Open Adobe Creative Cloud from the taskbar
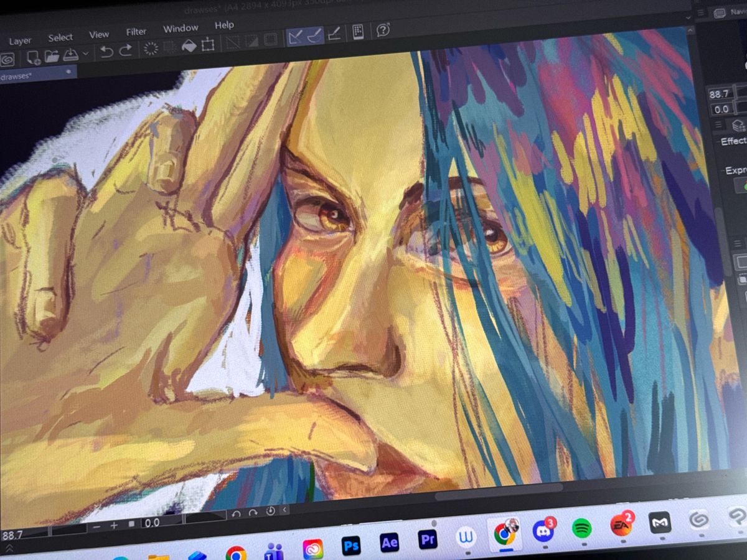This screenshot has width=747, height=560. pos(313,549)
